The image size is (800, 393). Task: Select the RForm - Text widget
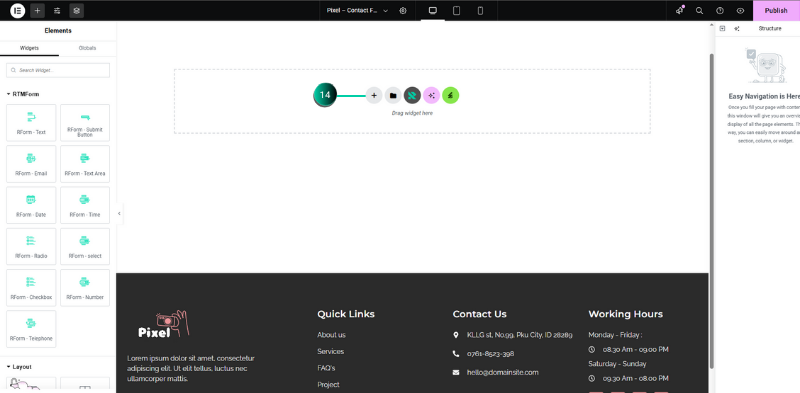31,122
